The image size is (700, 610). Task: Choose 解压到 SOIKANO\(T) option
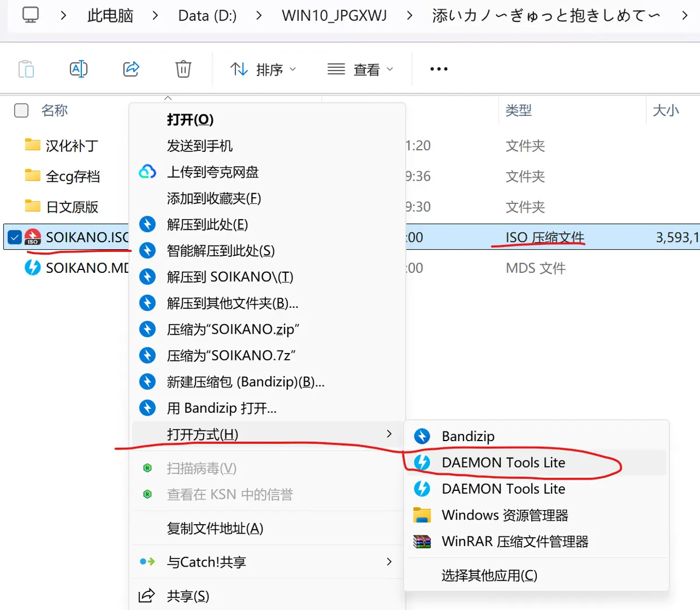coord(268,277)
